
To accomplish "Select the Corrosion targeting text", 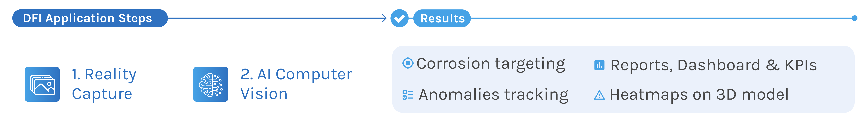I will [491, 63].
